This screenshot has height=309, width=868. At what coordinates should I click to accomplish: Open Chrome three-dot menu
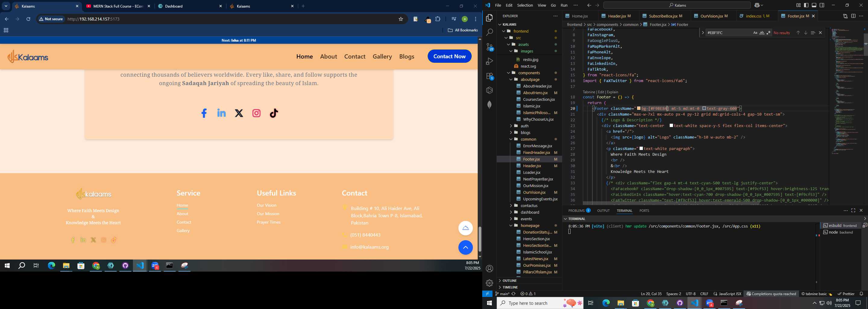[476, 19]
